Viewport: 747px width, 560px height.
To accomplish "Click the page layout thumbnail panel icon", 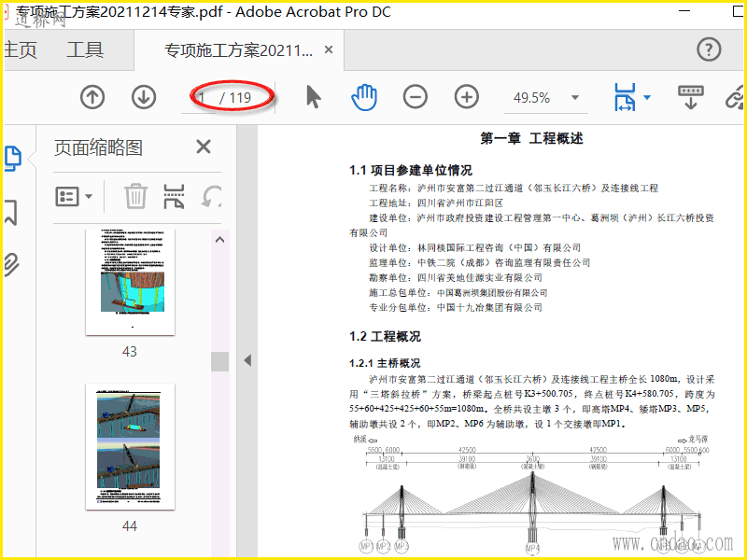I will (174, 196).
